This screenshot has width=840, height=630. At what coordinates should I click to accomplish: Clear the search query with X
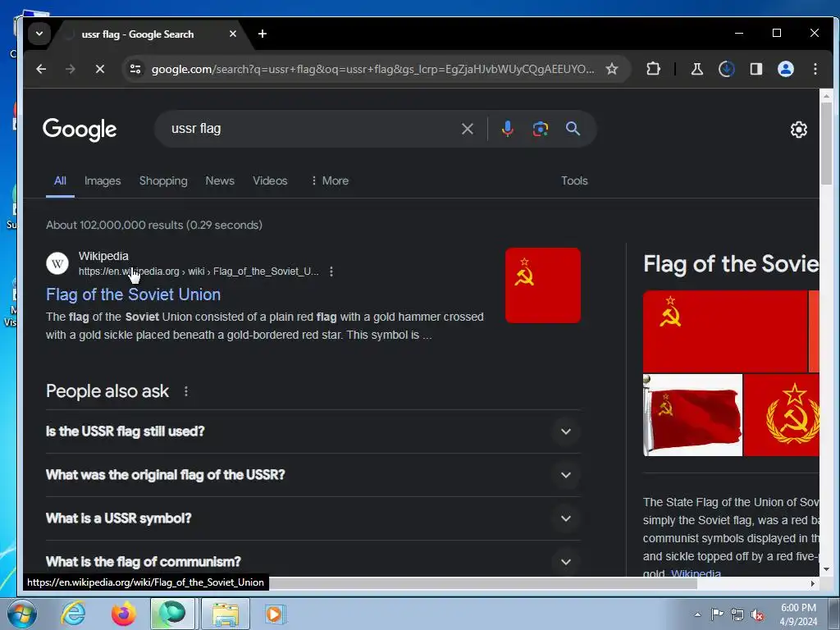coord(467,129)
